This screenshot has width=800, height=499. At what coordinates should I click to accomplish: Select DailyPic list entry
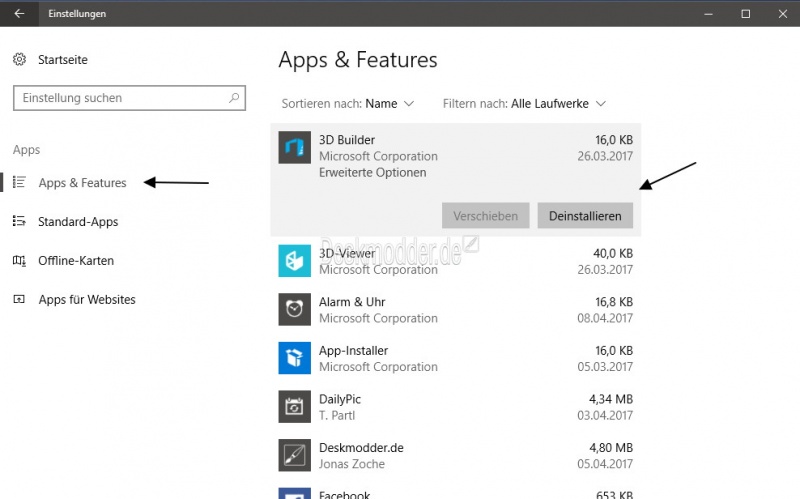pyautogui.click(x=456, y=407)
